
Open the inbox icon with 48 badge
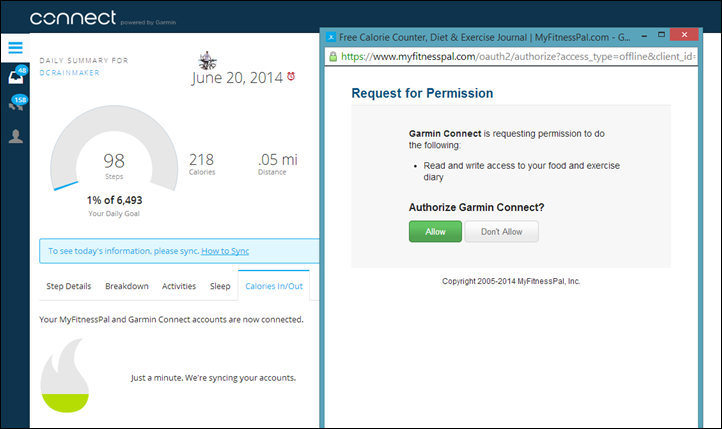17,75
